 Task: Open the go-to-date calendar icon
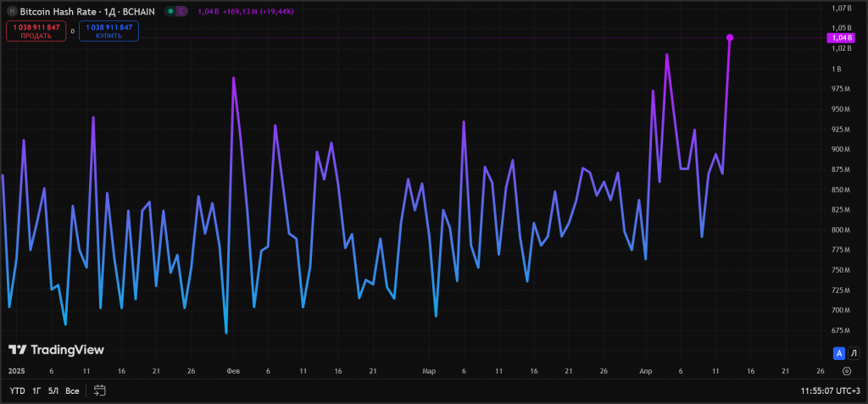click(100, 390)
